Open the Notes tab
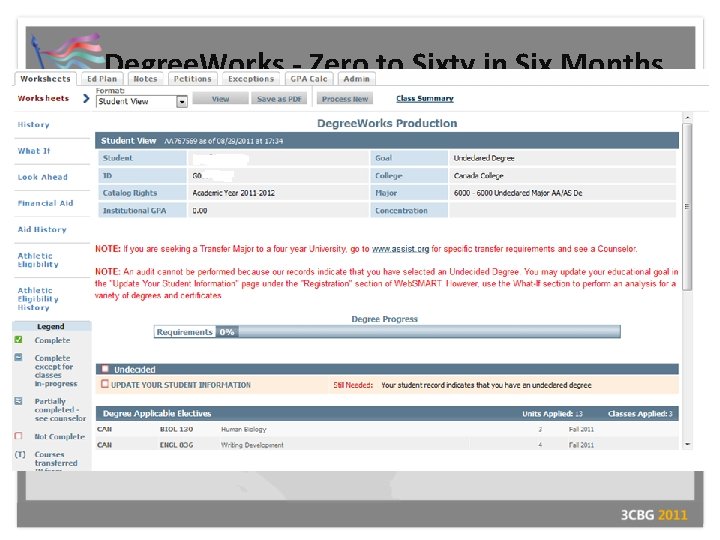Image resolution: width=720 pixels, height=540 pixels. (x=145, y=79)
